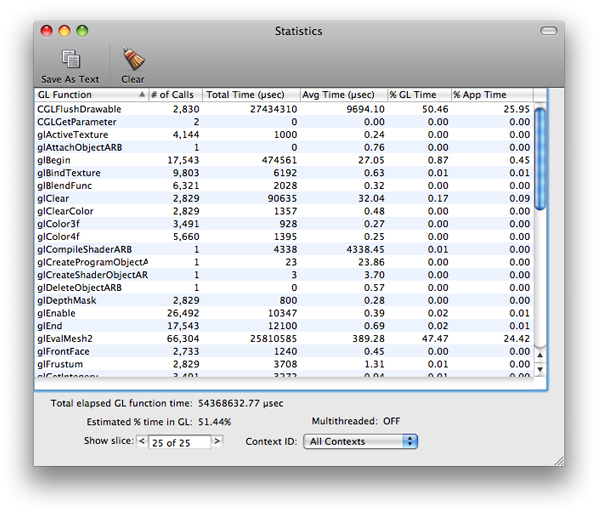Select the glFrontFace row
Image resolution: width=598 pixels, height=513 pixels.
click(x=284, y=352)
